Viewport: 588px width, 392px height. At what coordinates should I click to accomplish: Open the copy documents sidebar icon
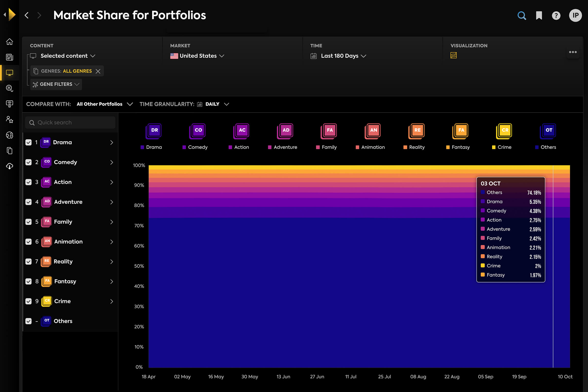point(10,150)
